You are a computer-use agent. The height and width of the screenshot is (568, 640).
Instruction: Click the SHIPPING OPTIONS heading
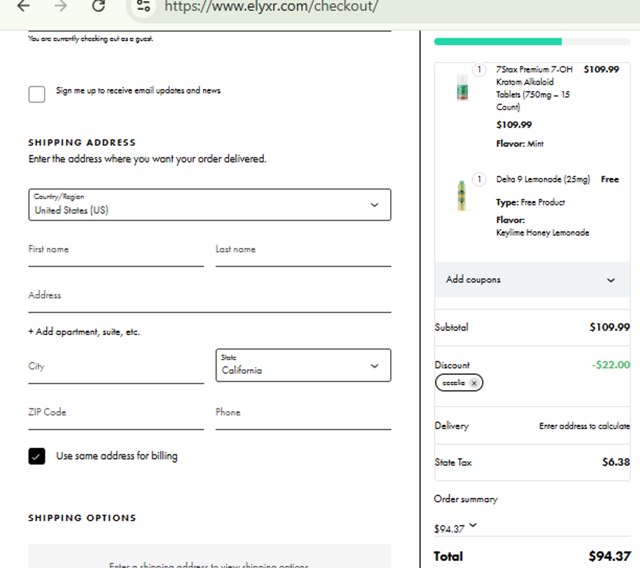[x=82, y=518]
